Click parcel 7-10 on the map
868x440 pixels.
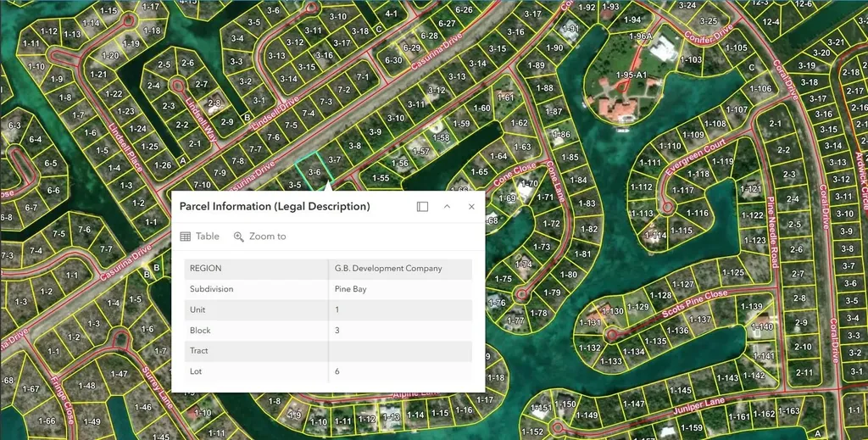[x=202, y=184]
